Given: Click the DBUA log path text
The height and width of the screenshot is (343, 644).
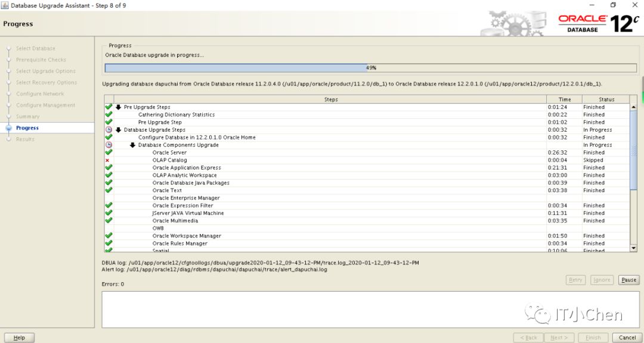Looking at the screenshot, I should click(261, 262).
